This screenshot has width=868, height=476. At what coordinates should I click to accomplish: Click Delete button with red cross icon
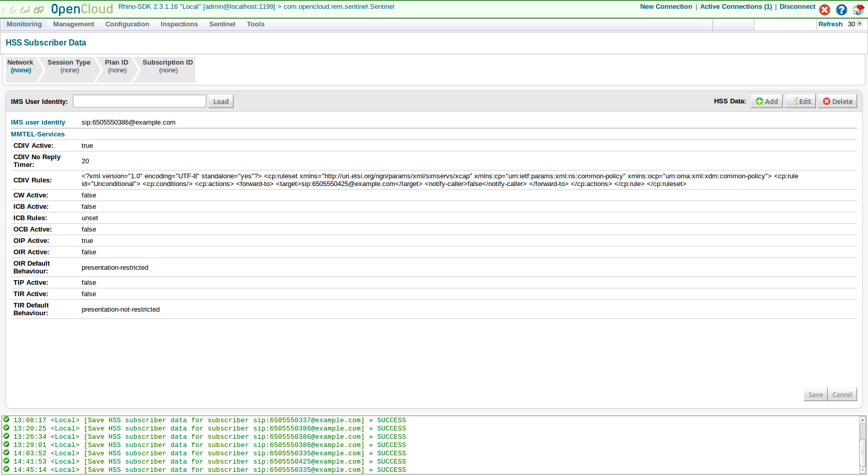pyautogui.click(x=838, y=101)
